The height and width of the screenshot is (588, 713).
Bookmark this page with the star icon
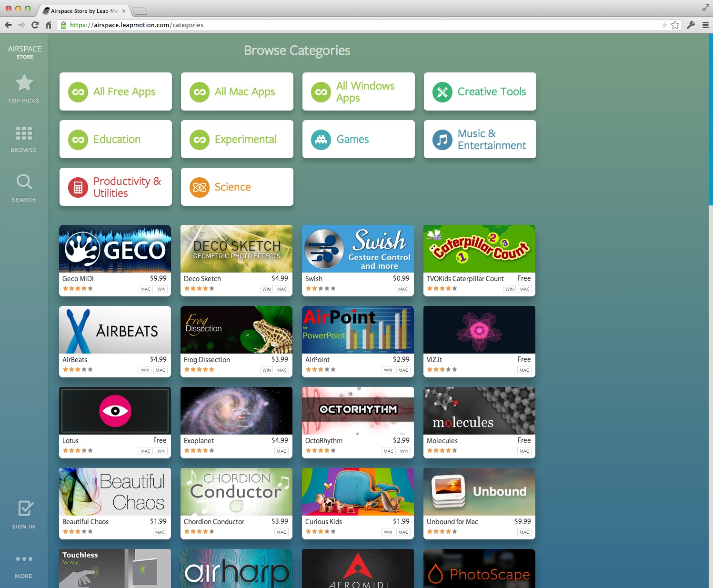click(675, 25)
